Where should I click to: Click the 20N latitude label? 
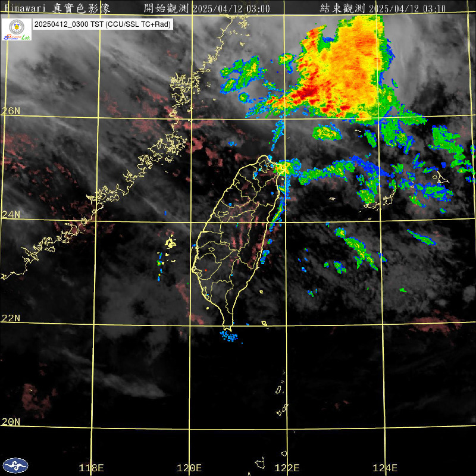(x=11, y=422)
